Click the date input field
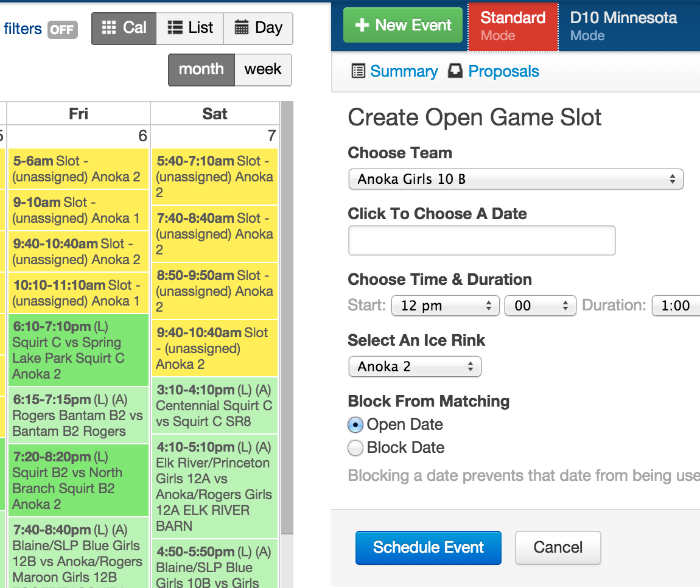The height and width of the screenshot is (588, 700). tap(481, 240)
